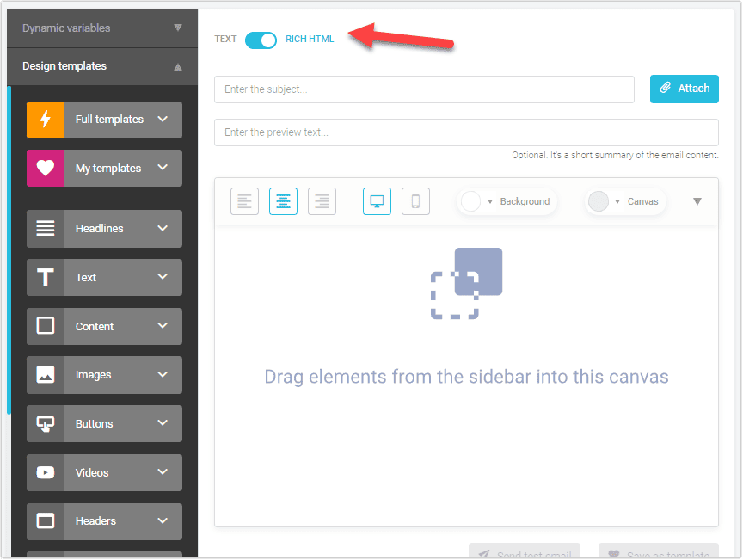This screenshot has width=743, height=560.
Task: Click the Headers window icon
Action: tap(45, 521)
